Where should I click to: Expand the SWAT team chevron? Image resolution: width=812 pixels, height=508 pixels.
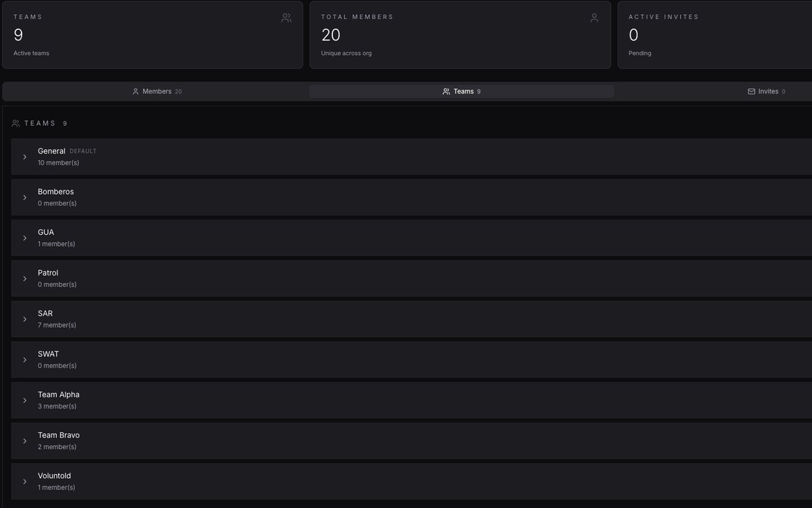click(x=25, y=360)
